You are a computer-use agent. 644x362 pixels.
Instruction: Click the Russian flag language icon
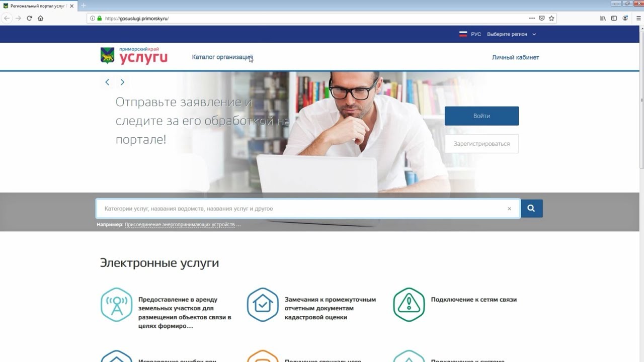[463, 34]
